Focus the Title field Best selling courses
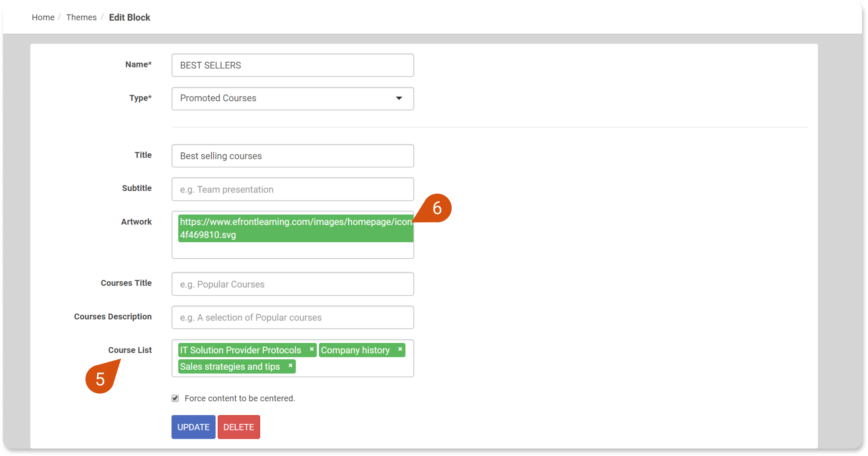 click(x=293, y=156)
